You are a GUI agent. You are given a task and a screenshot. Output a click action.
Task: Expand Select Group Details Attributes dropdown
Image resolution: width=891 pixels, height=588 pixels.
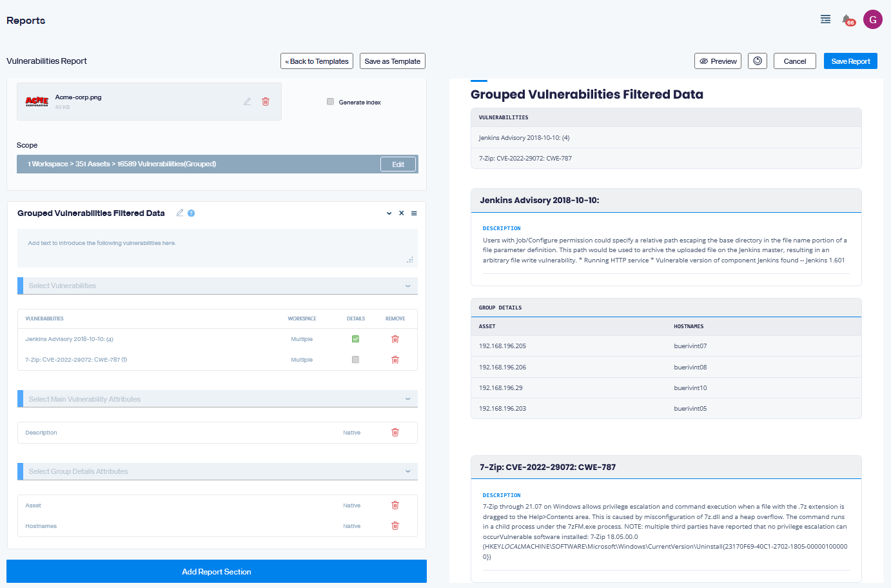218,471
